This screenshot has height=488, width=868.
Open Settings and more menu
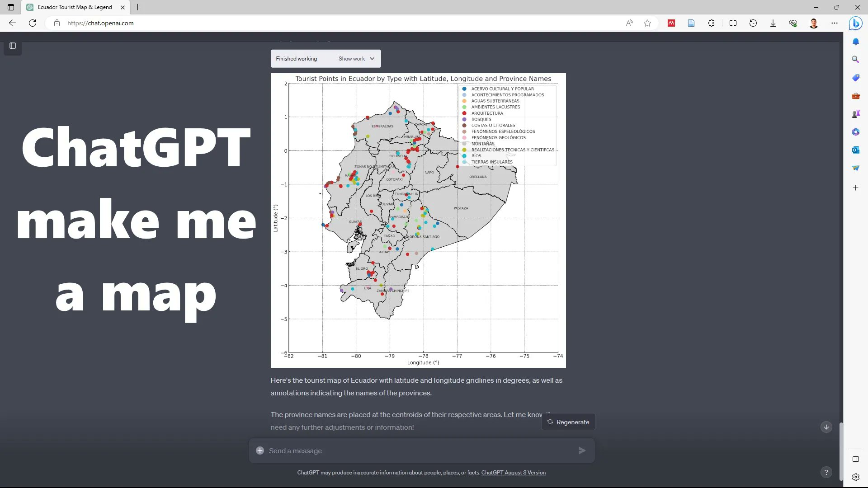(x=835, y=23)
